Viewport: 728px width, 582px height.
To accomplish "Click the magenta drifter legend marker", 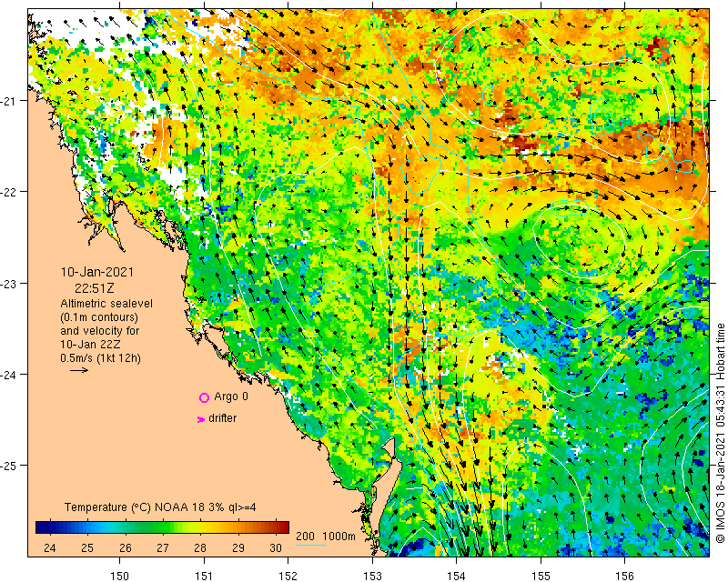I will (200, 419).
